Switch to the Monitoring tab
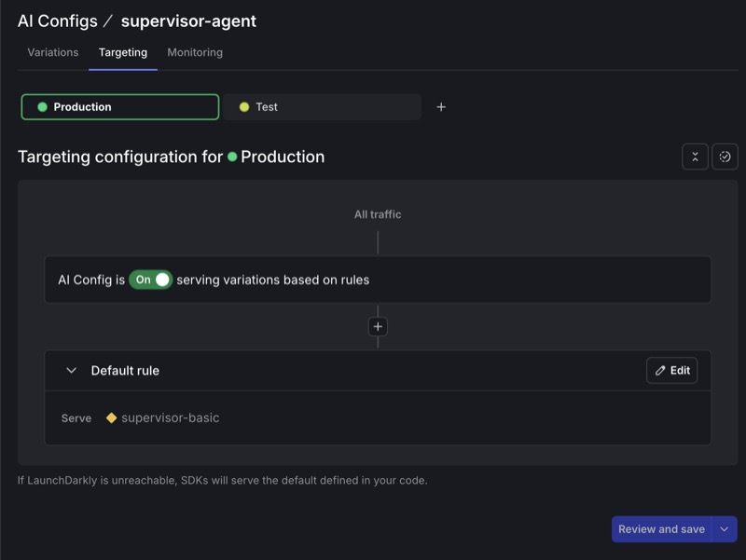The width and height of the screenshot is (746, 560). [x=195, y=52]
